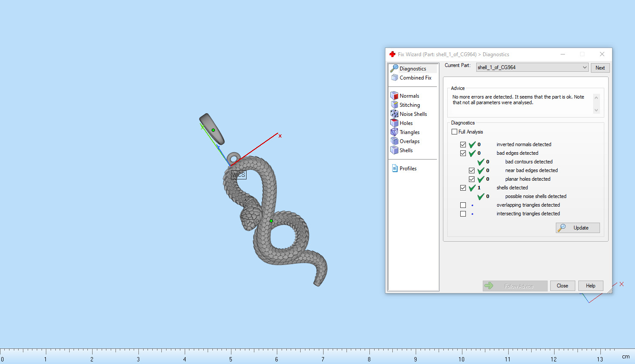The height and width of the screenshot is (364, 635).
Task: Enable the Full Analysis checkbox
Action: pos(454,131)
